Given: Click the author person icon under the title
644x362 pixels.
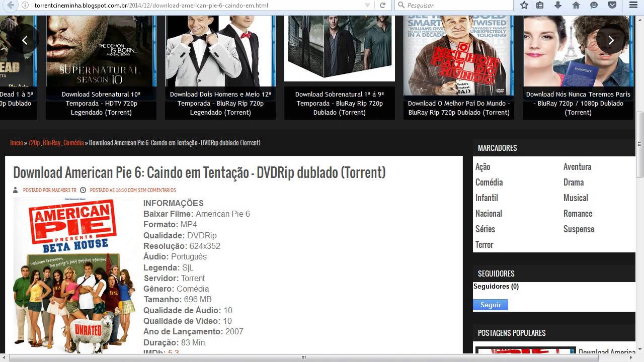Looking at the screenshot, I should tap(16, 190).
